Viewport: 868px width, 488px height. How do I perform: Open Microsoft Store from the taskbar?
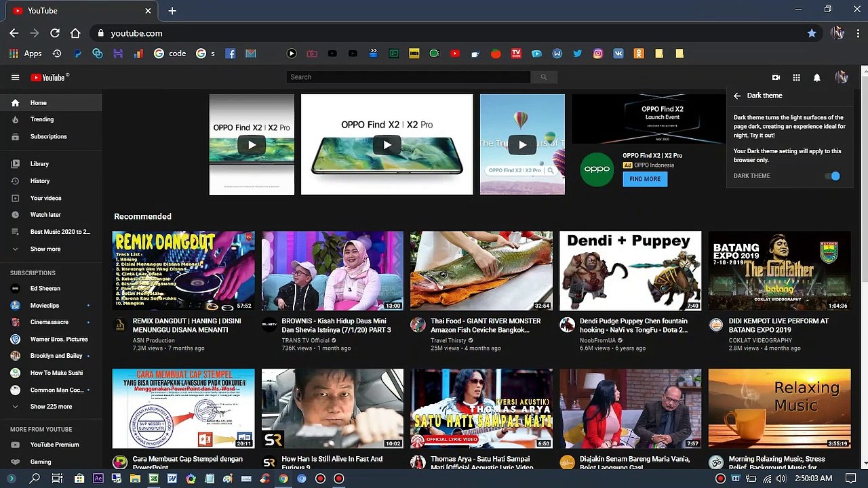(79, 479)
